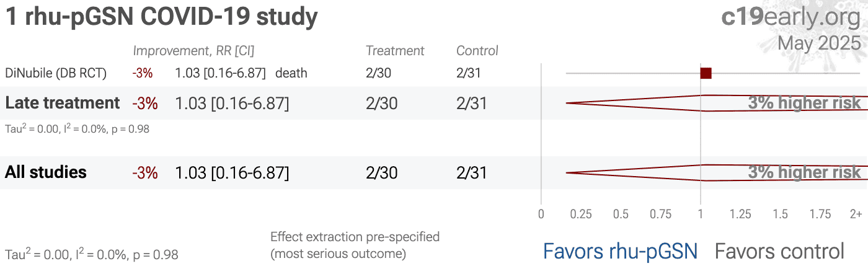This screenshot has height=266, width=868.
Task: Click the c19early.org site logo text
Action: [x=791, y=18]
